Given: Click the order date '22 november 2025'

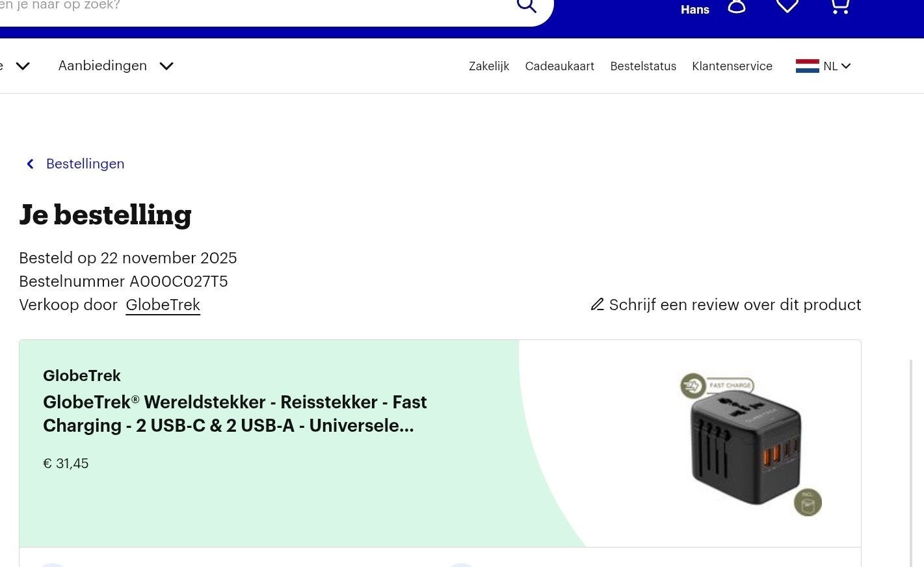Looking at the screenshot, I should pyautogui.click(x=168, y=258).
